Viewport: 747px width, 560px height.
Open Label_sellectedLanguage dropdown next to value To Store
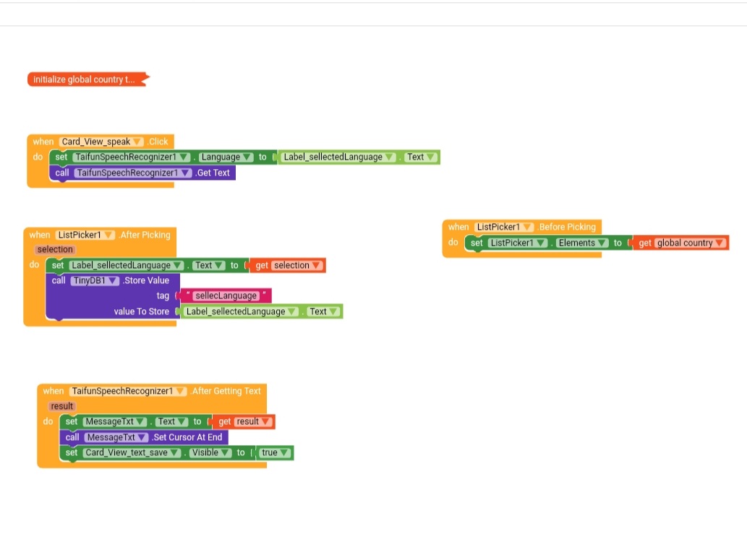[241, 311]
